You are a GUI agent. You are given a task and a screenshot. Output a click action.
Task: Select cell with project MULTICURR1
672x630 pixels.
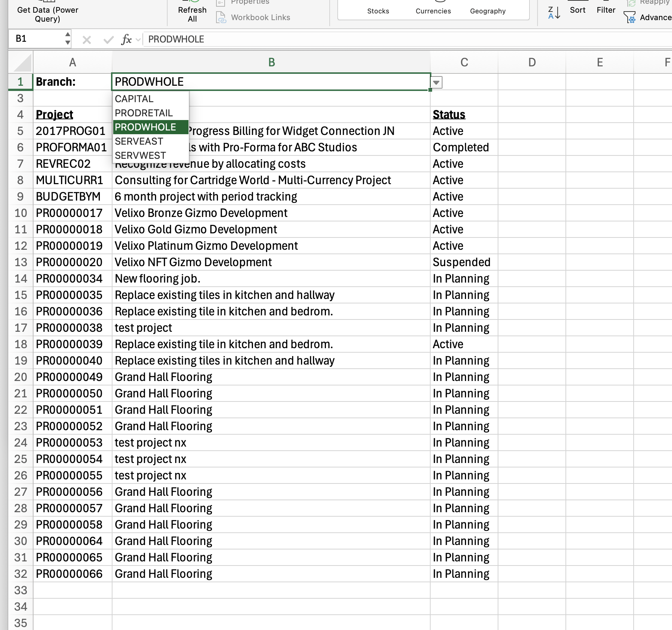click(73, 180)
